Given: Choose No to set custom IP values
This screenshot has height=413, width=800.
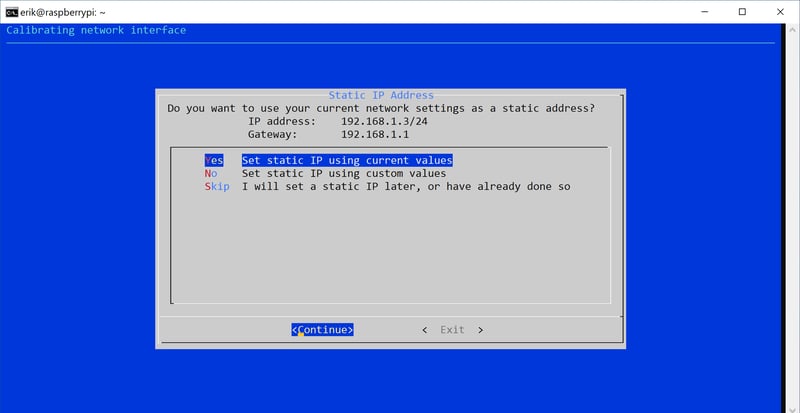Looking at the screenshot, I should pos(211,174).
